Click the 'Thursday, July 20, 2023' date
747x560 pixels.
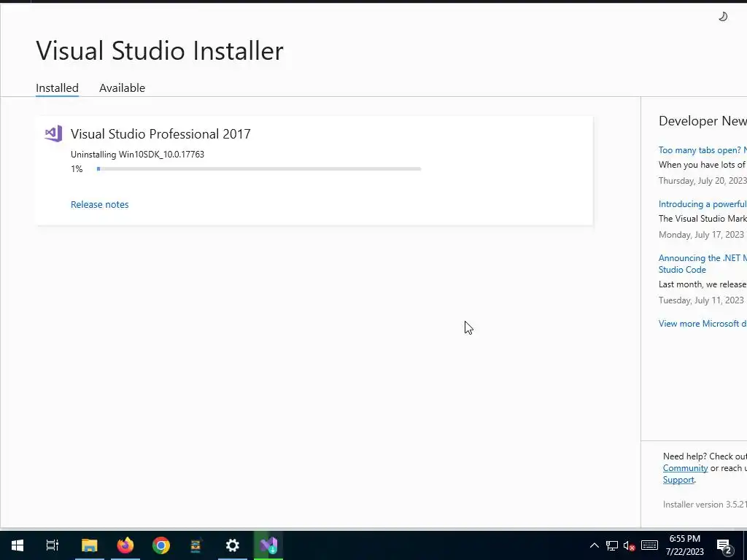coord(703,181)
